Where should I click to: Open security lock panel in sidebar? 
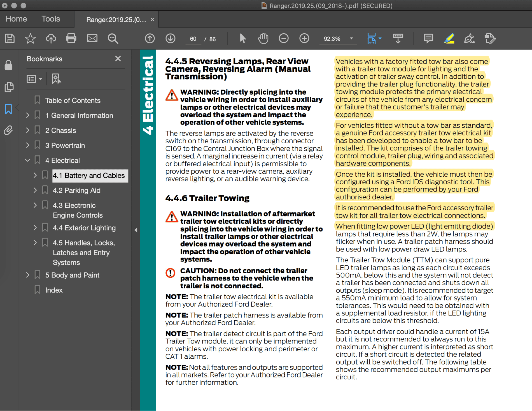coord(8,65)
